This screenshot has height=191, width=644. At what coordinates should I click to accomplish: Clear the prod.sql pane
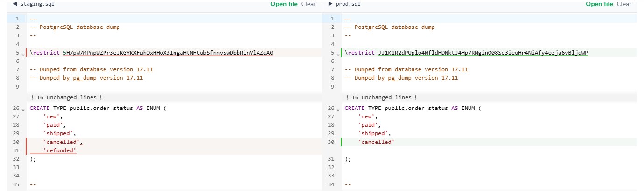(624, 4)
